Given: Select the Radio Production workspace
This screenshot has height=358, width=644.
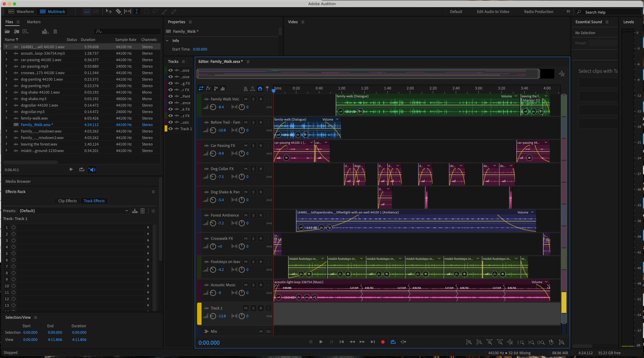Looking at the screenshot, I should (538, 11).
